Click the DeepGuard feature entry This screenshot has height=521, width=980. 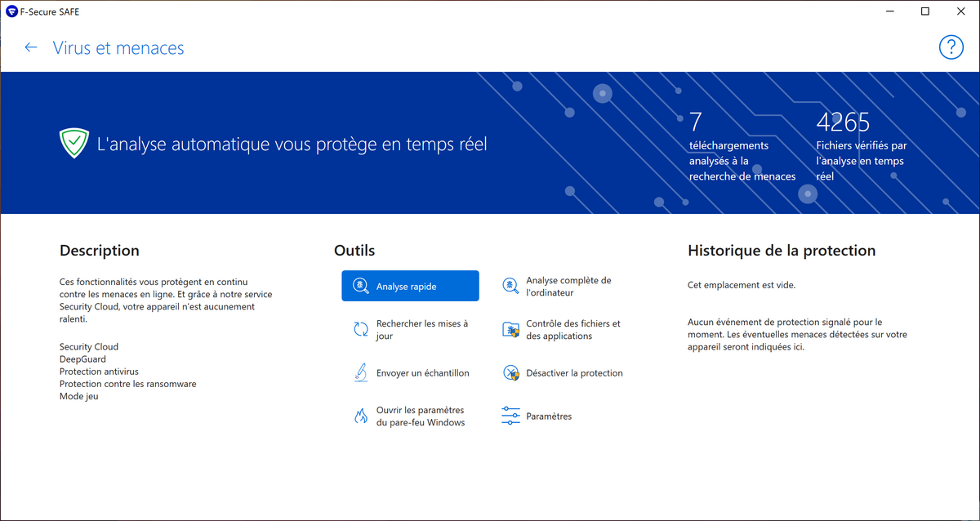click(82, 359)
